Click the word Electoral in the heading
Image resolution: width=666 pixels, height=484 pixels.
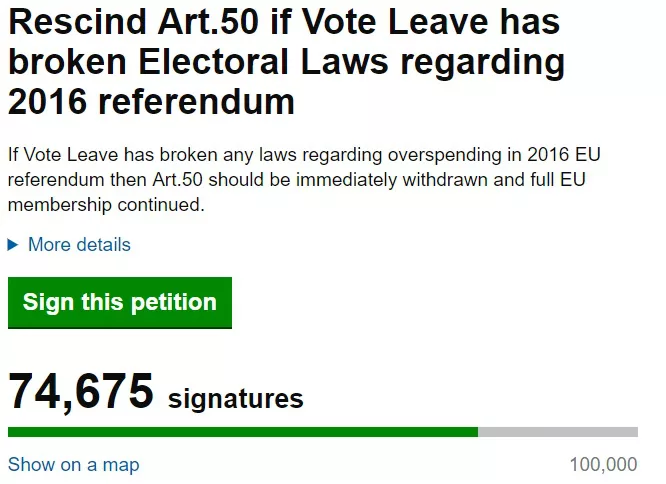(214, 62)
